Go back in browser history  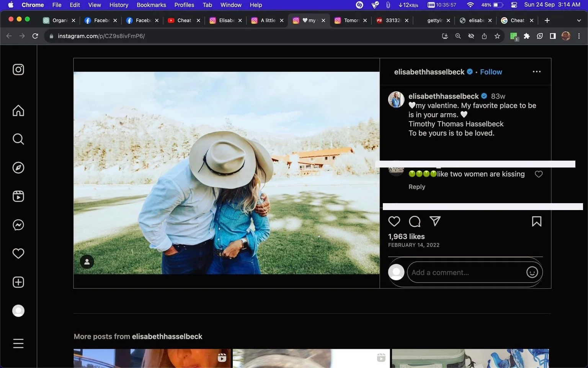9,36
